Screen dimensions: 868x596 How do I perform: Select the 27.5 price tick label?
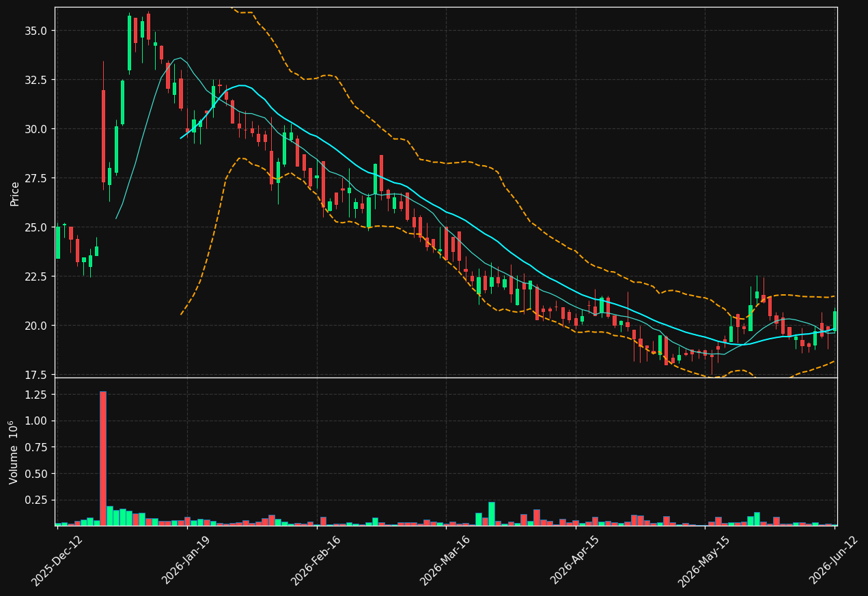pos(38,178)
